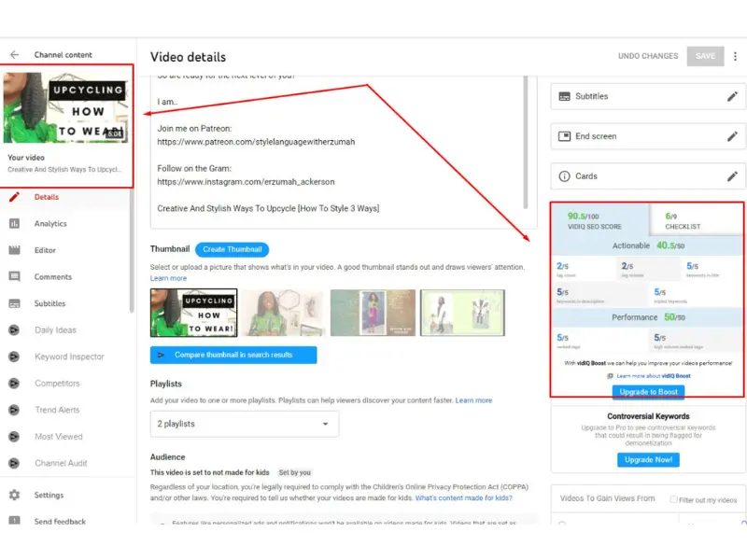Open your video preview in sidebar
The height and width of the screenshot is (560, 747).
(65, 107)
